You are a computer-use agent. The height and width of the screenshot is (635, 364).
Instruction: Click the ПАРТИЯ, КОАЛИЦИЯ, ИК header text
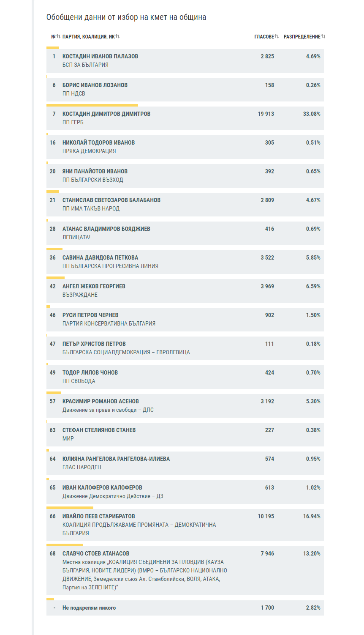point(88,37)
